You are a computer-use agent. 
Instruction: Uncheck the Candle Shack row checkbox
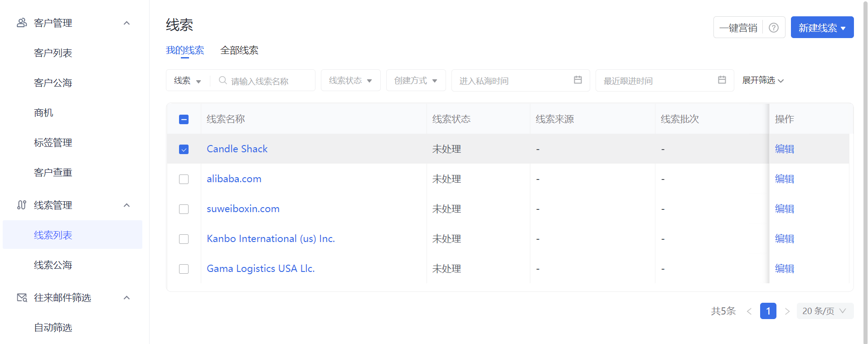[184, 149]
